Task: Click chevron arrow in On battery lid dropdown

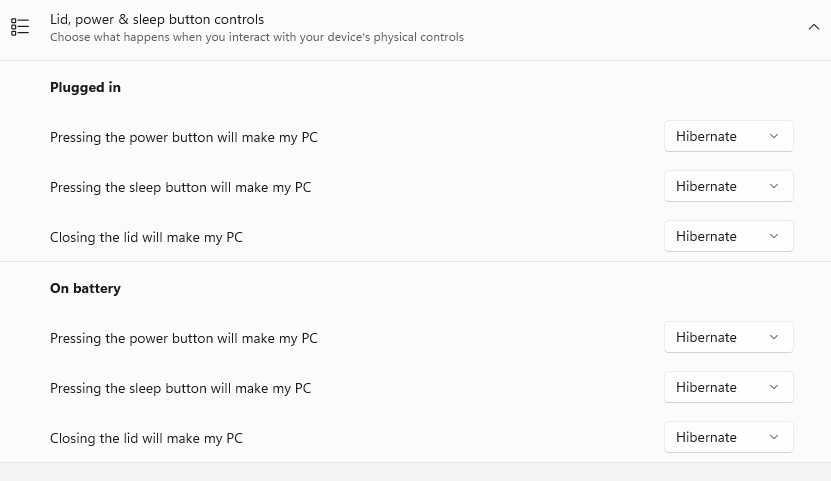Action: click(x=774, y=437)
